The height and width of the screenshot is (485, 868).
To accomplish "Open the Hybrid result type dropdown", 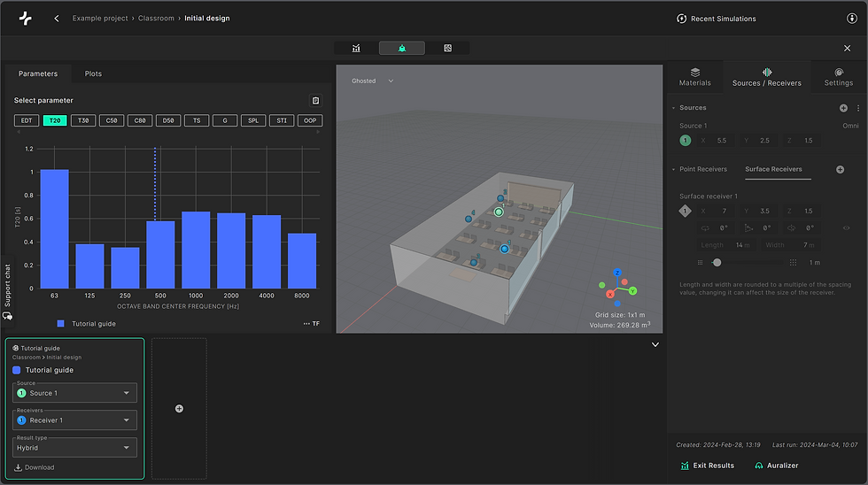I will click(74, 448).
